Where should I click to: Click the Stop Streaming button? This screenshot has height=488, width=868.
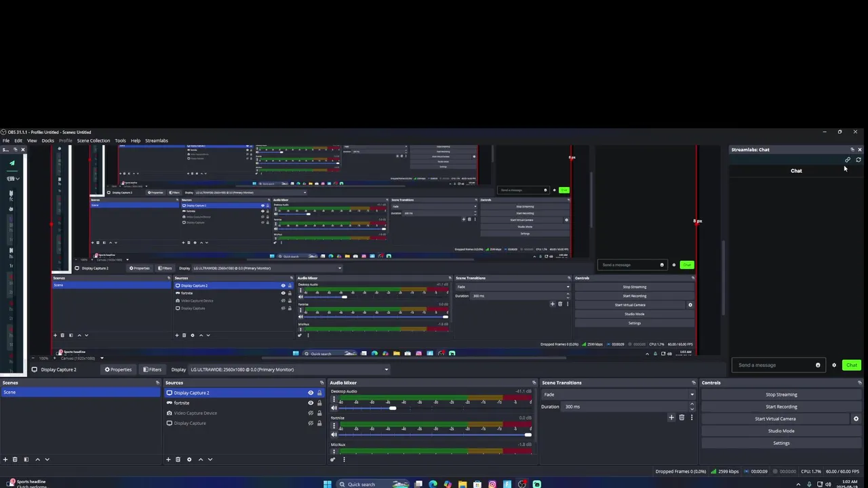pyautogui.click(x=781, y=394)
